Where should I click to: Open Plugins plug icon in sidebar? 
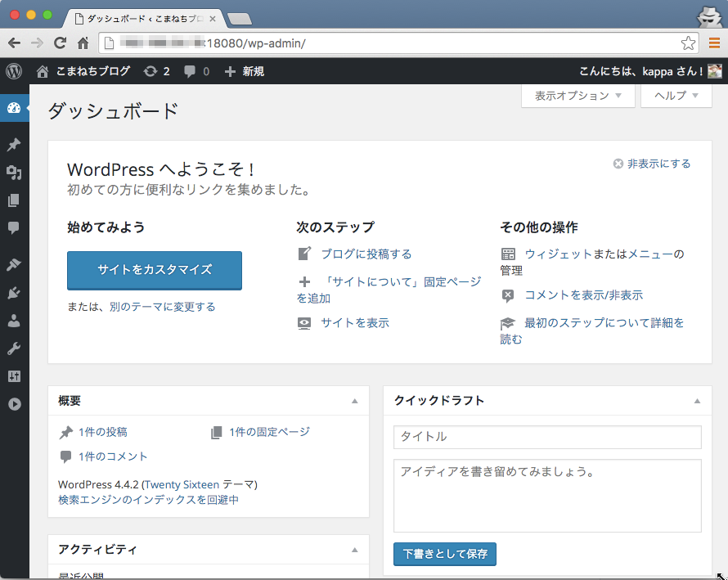point(14,293)
